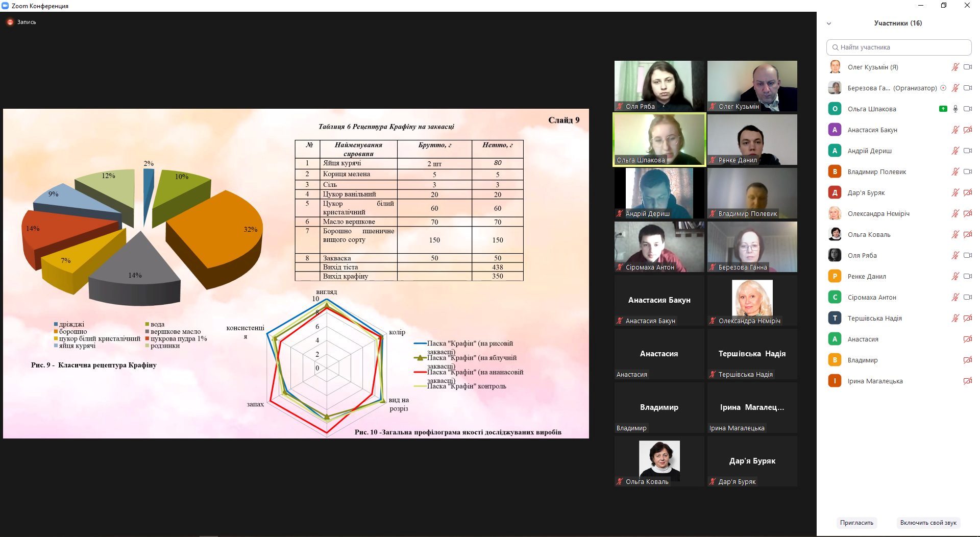
Task: Click the Сіромаха Антон name in participants list
Action: coord(872,297)
